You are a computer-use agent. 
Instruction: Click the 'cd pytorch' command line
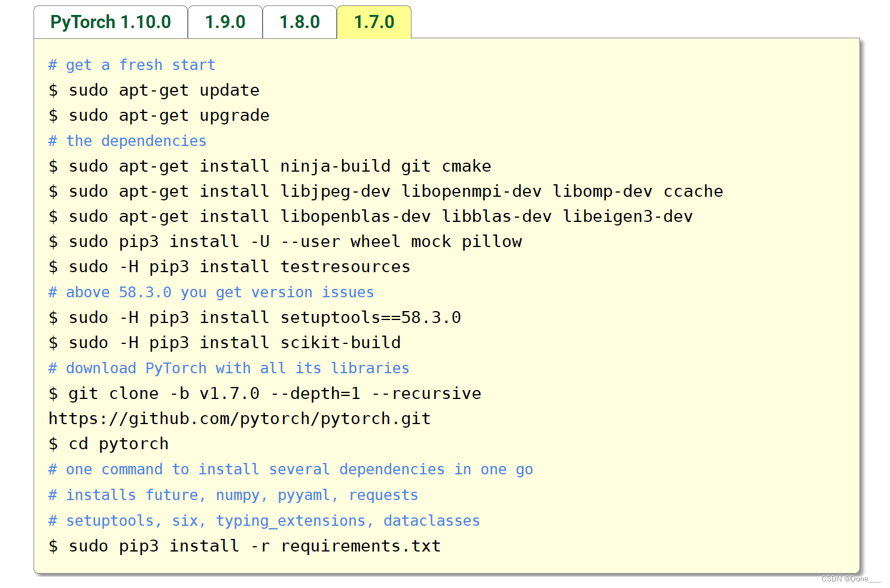tap(109, 444)
